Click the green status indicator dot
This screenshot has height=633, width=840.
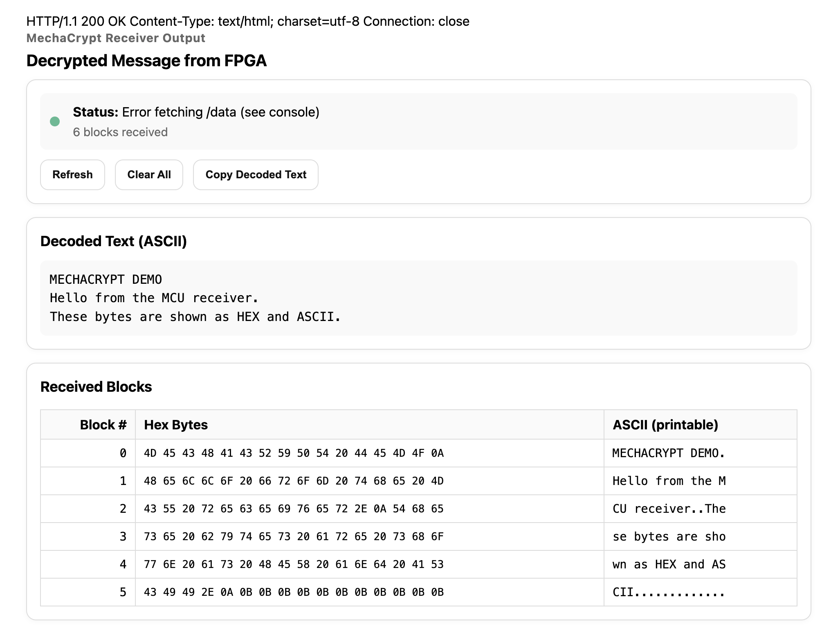click(55, 121)
